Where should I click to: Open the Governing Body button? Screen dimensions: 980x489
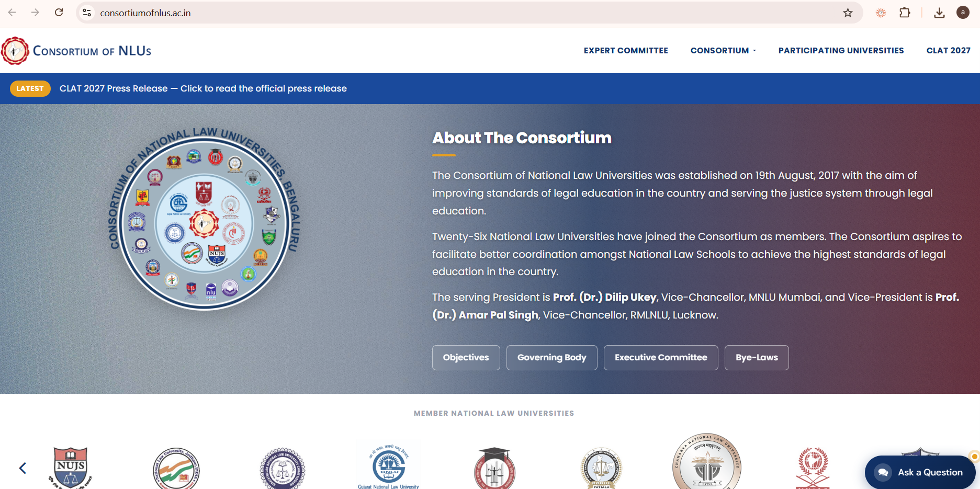551,358
